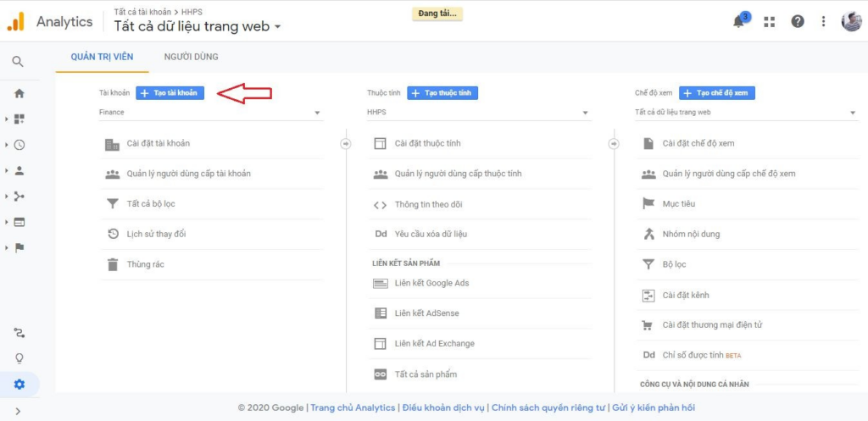
Task: Expand the Finance account dropdown
Action: pyautogui.click(x=209, y=113)
